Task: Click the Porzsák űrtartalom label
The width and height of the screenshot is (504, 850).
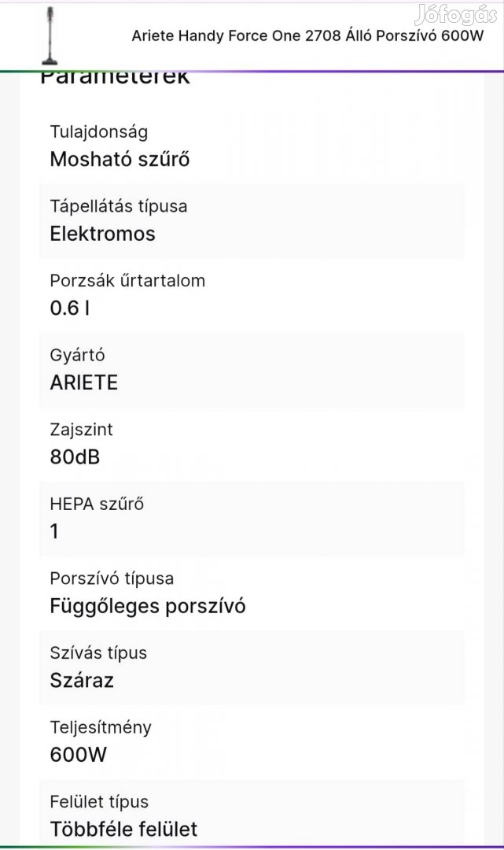Action: pos(127,281)
